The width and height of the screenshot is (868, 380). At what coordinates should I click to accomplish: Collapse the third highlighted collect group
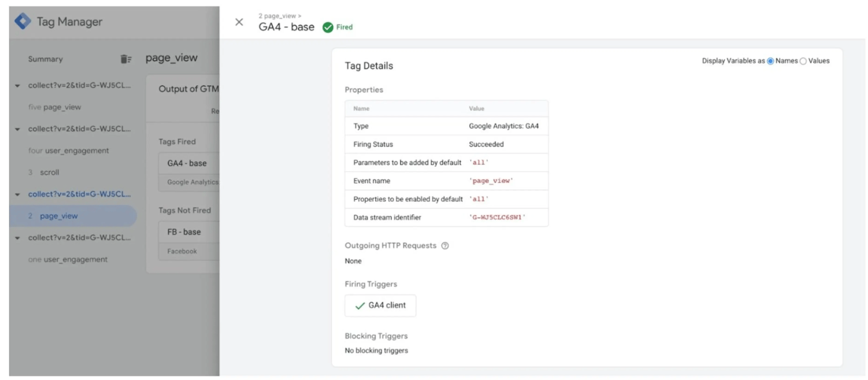[x=17, y=194]
